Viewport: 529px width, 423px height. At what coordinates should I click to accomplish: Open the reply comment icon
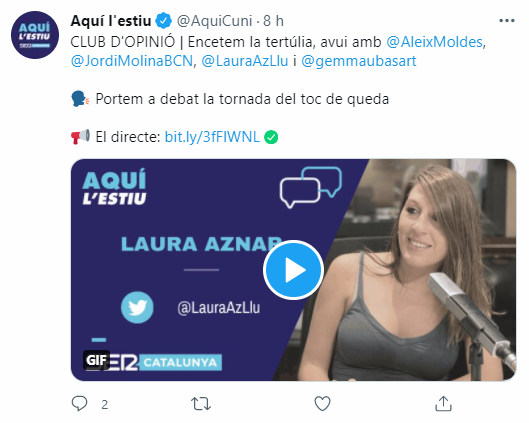(80, 403)
